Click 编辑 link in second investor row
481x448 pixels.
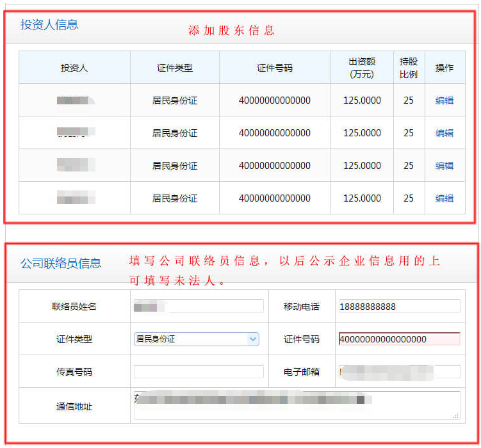point(444,133)
